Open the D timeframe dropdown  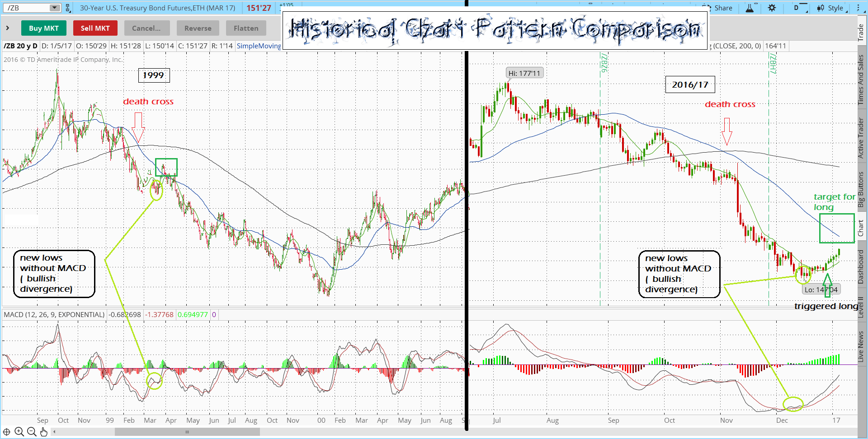(x=800, y=8)
